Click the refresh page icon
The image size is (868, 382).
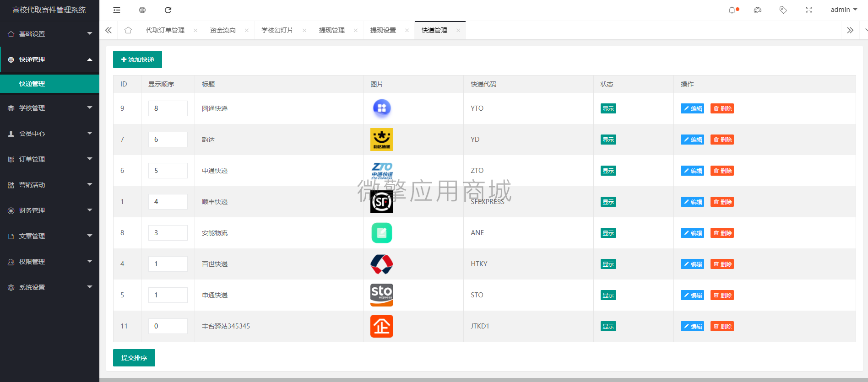(168, 10)
